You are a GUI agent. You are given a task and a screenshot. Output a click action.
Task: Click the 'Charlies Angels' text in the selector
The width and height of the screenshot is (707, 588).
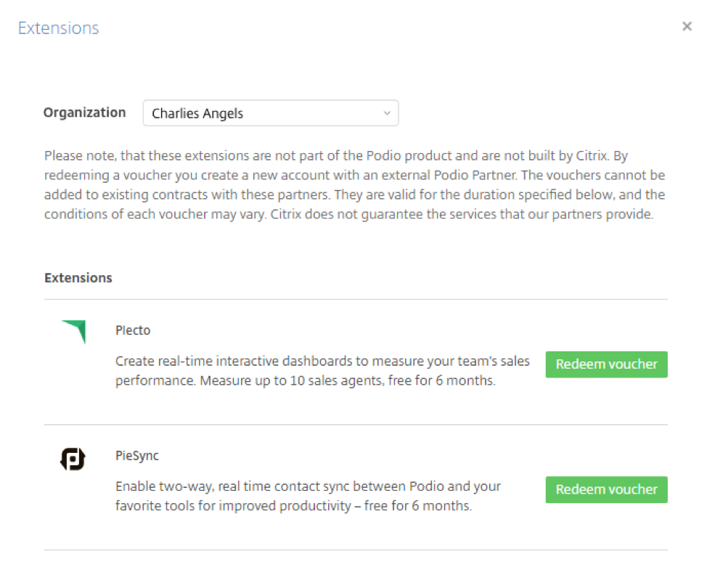coord(197,113)
